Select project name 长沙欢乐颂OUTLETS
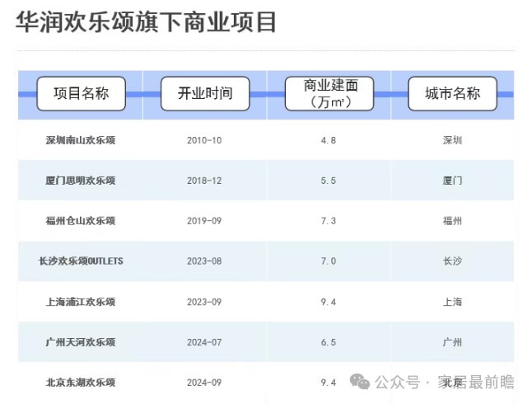This screenshot has width=532, height=404. click(81, 261)
